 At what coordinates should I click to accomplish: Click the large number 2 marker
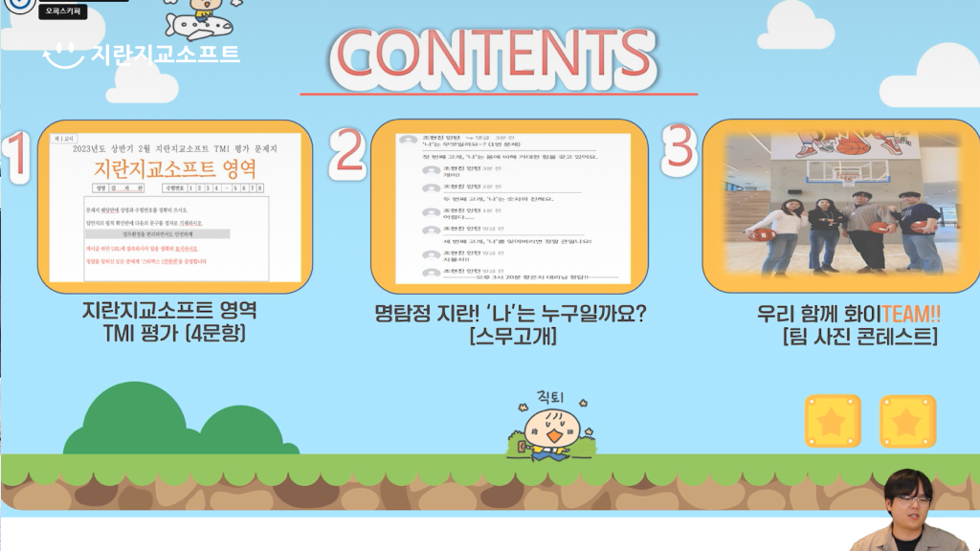347,152
